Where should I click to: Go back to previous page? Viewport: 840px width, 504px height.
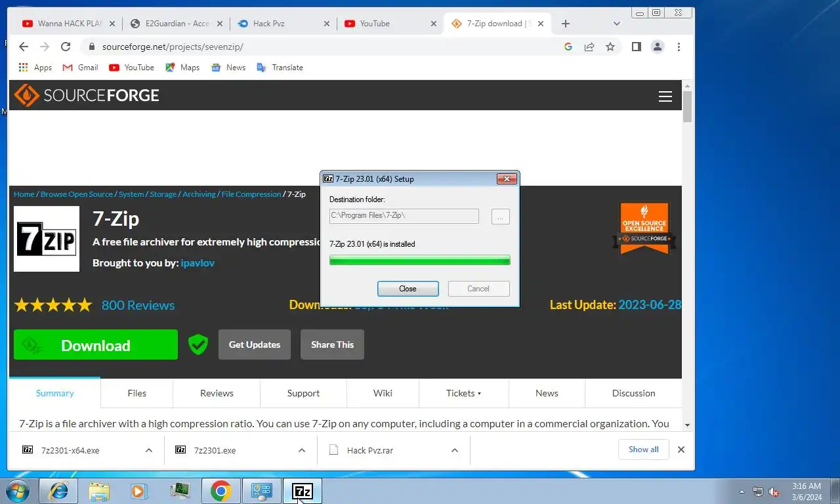pyautogui.click(x=24, y=47)
